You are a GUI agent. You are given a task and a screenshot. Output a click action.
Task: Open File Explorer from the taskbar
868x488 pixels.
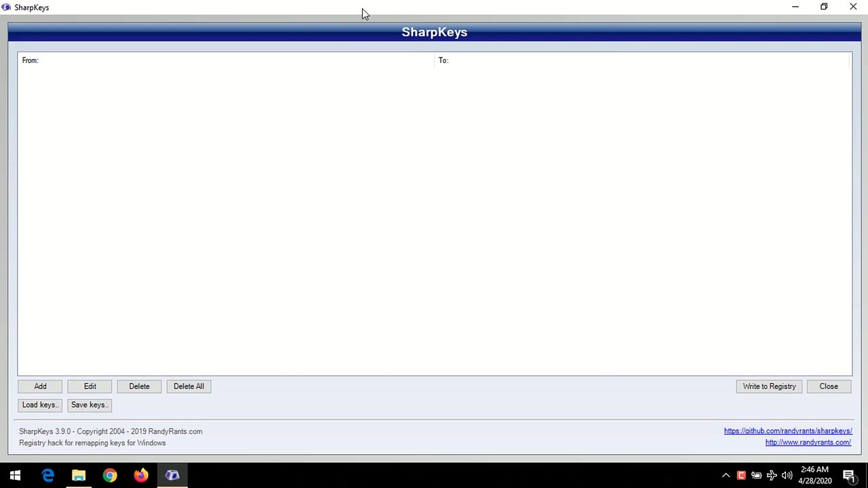point(78,474)
